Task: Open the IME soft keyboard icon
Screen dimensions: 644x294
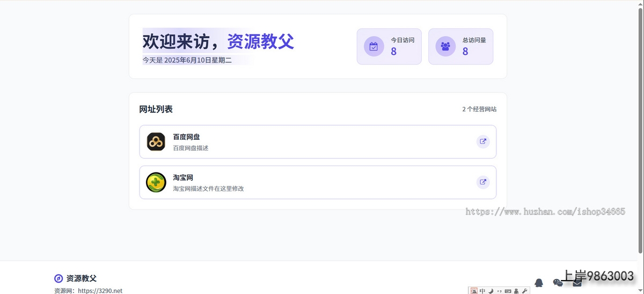Action: (x=508, y=291)
